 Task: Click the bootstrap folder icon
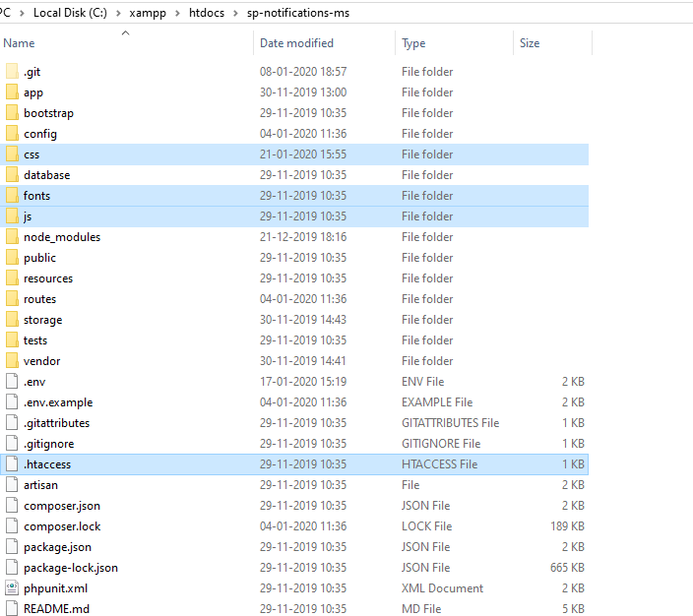pyautogui.click(x=12, y=113)
